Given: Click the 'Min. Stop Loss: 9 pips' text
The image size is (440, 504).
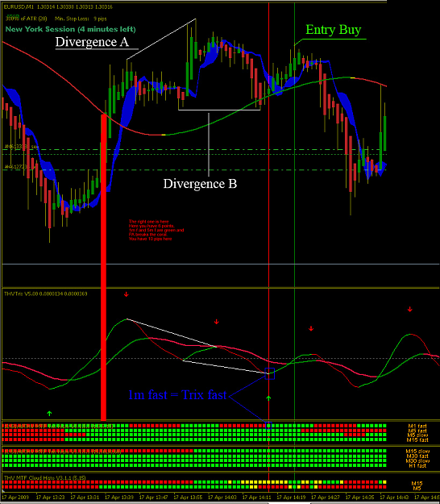Looking at the screenshot, I should click(x=81, y=19).
